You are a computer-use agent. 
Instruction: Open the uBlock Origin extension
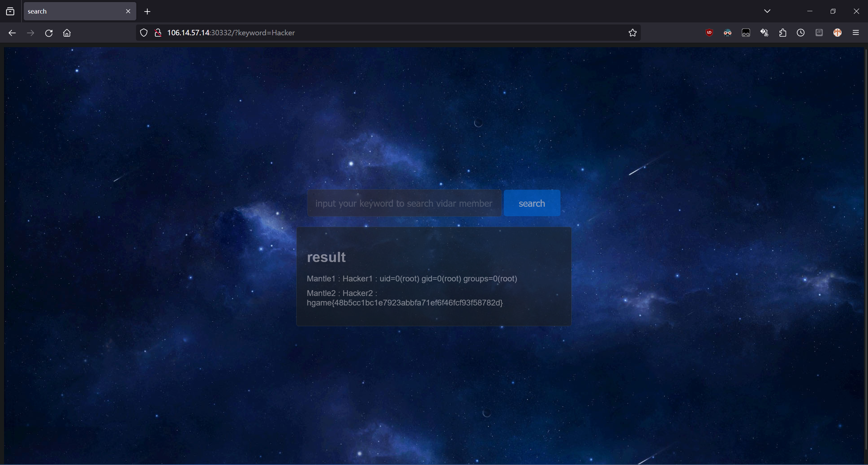pos(709,33)
